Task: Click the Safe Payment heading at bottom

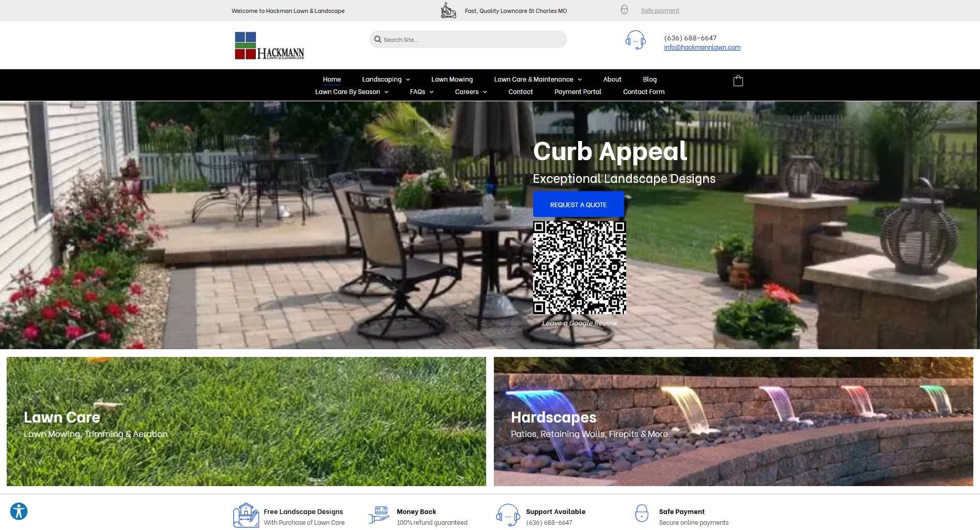Action: point(681,512)
